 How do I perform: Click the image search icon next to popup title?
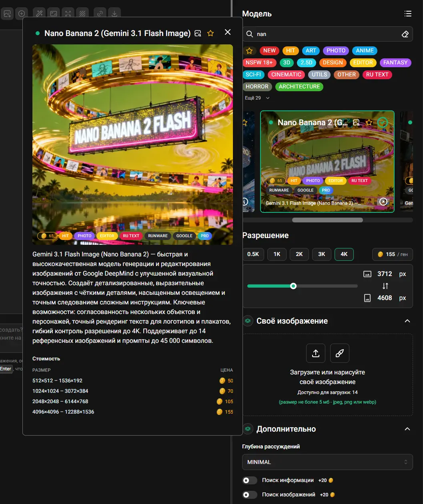[198, 33]
